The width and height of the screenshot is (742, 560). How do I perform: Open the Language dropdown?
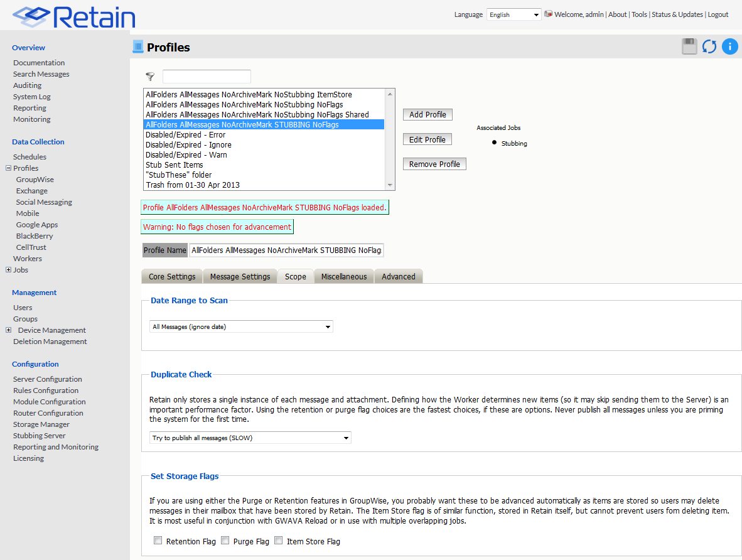point(513,14)
